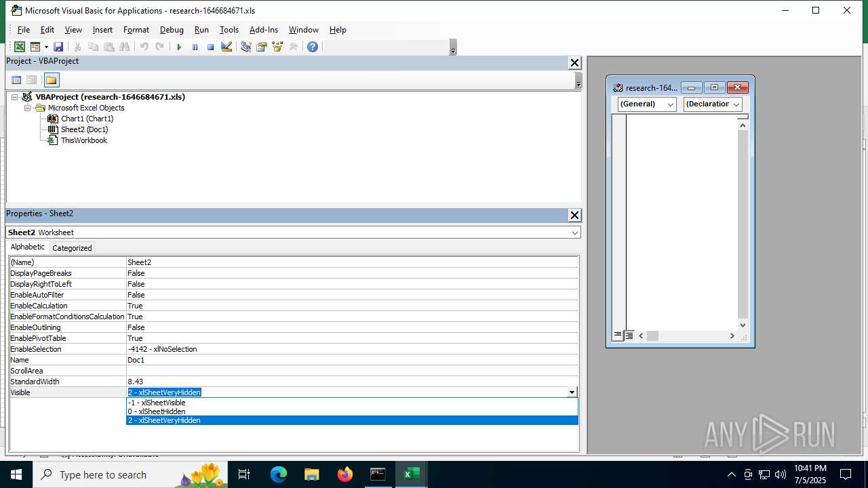Switch to the Categorized properties tab
The image size is (868, 488).
[72, 248]
